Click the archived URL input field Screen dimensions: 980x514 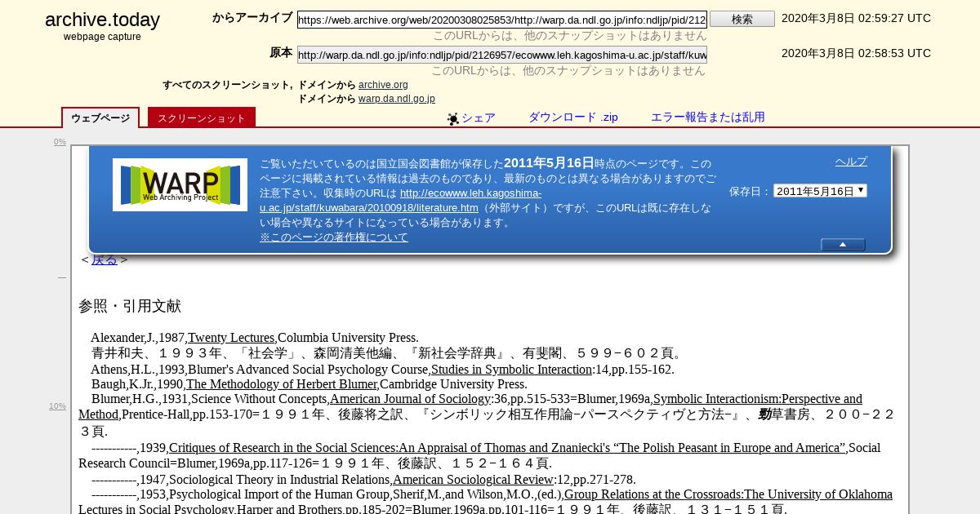tap(502, 20)
